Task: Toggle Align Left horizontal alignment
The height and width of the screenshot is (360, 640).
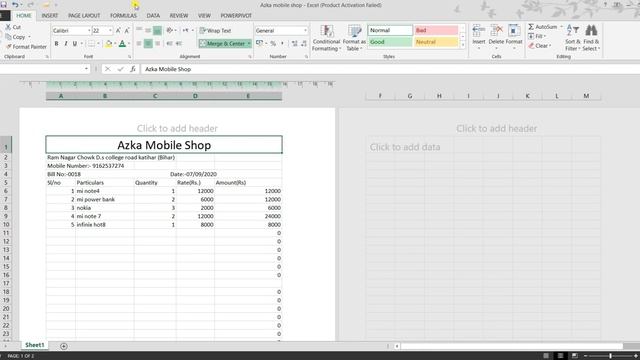Action: click(x=139, y=43)
